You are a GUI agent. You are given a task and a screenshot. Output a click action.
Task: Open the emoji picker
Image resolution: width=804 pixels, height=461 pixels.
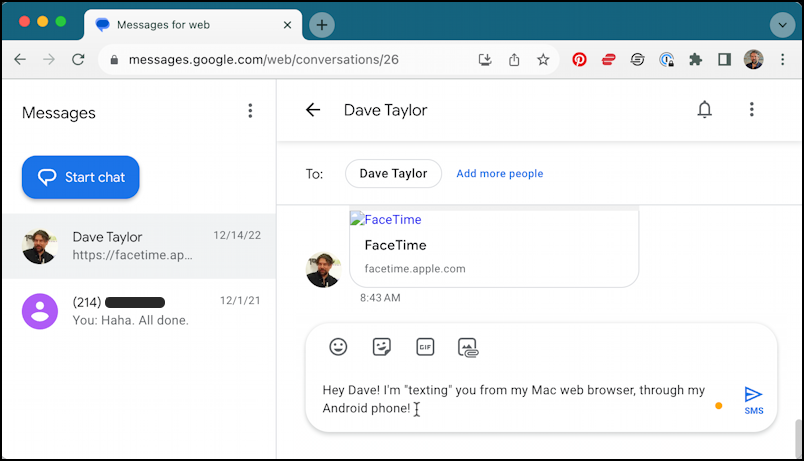(x=338, y=347)
